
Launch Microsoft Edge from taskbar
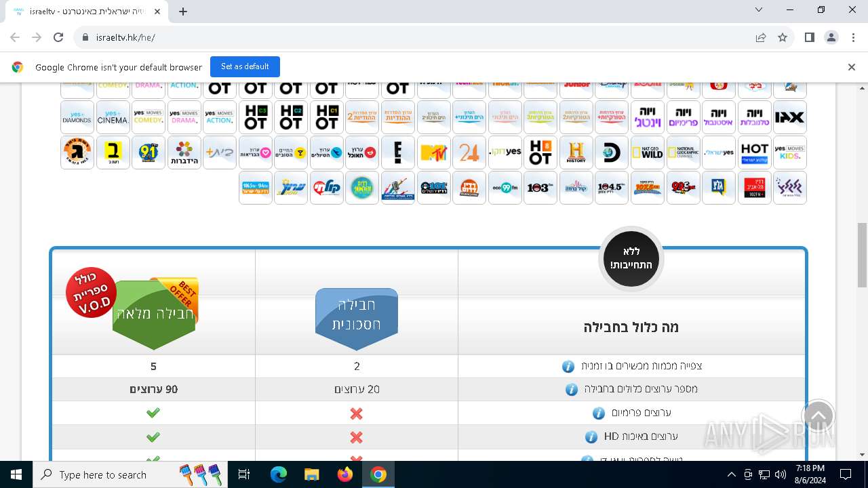[279, 474]
